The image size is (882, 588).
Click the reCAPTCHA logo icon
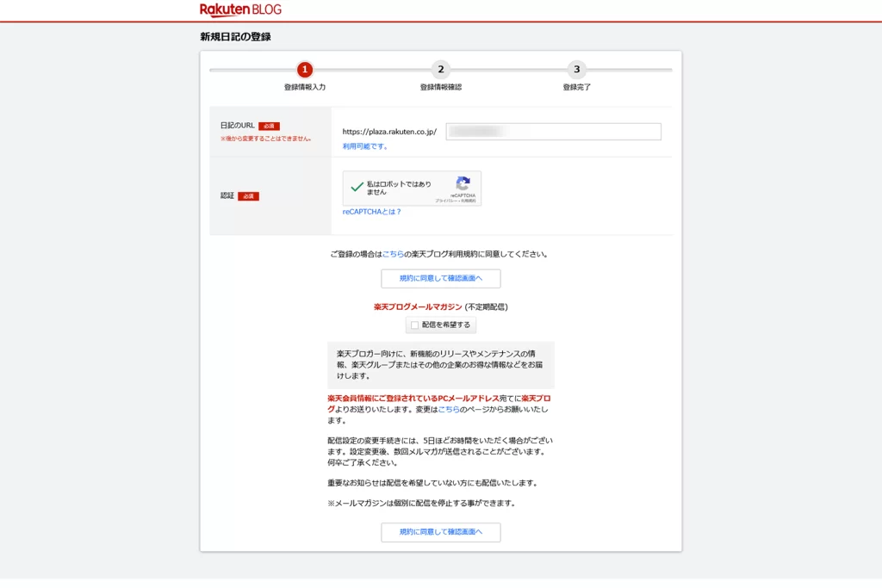pyautogui.click(x=463, y=183)
